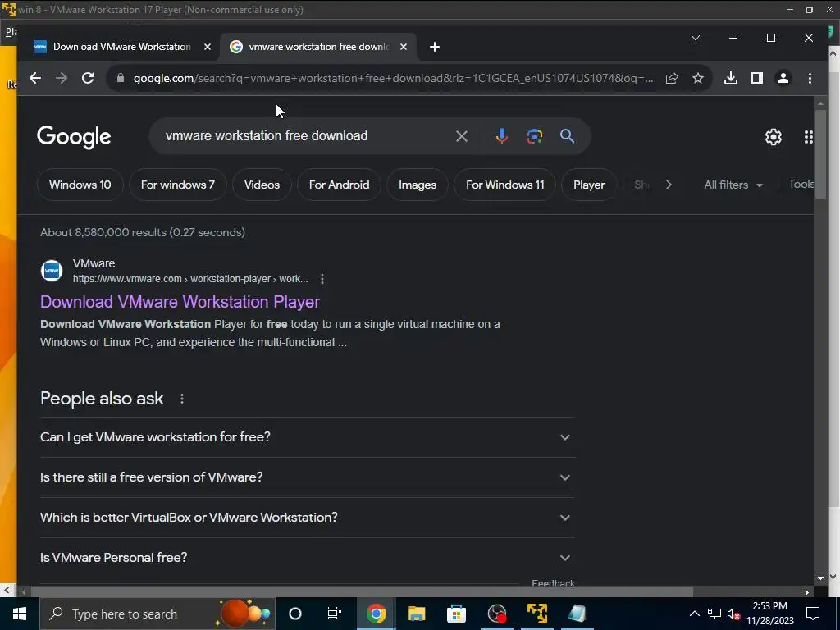The width and height of the screenshot is (840, 630).
Task: Click the VMware site favicon in result
Action: (x=52, y=271)
